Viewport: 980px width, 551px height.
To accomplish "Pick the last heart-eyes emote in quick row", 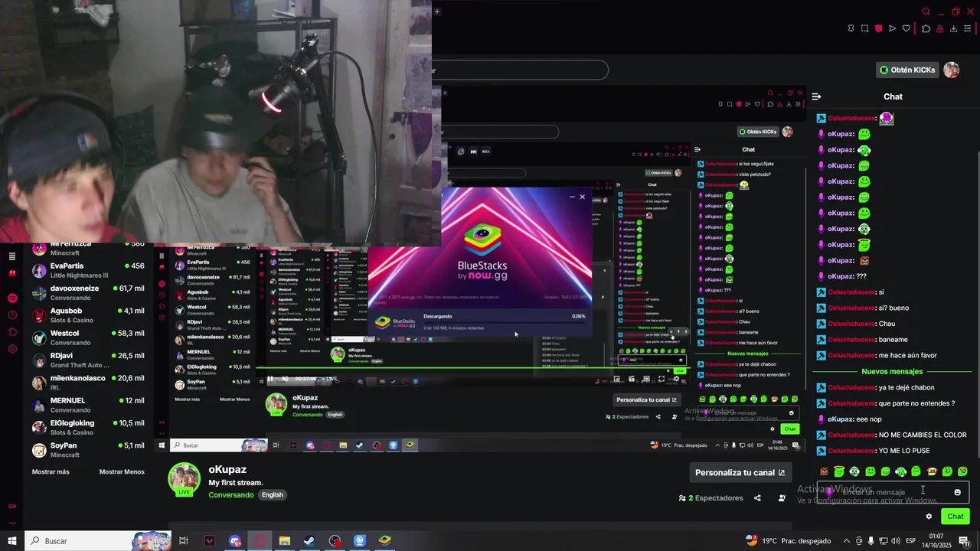I will click(962, 471).
